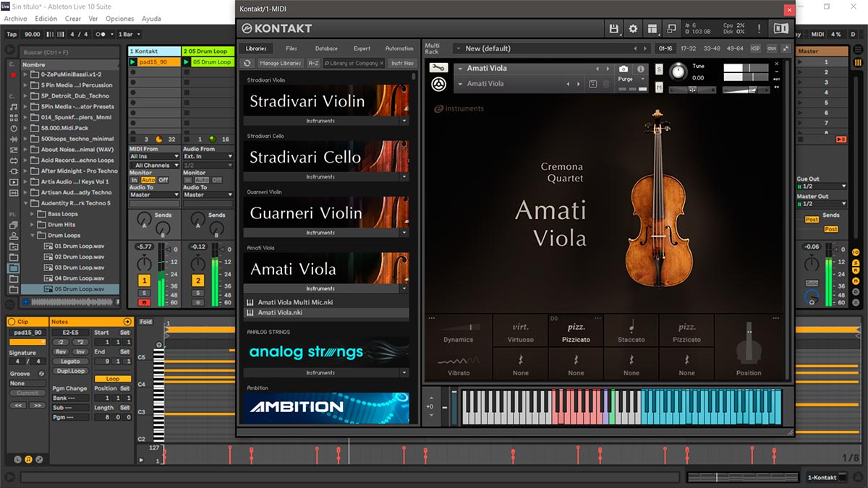This screenshot has width=868, height=488.
Task: Open the Sounds category in Ableton browser
Action: tap(14, 106)
